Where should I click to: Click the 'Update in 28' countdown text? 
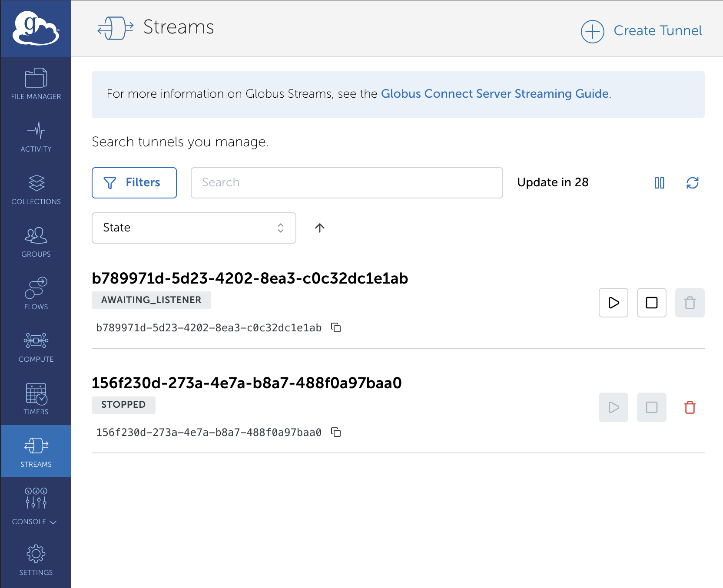(553, 182)
